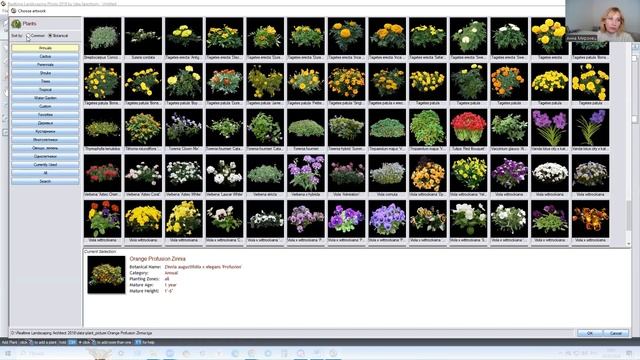Select the Verbena 'Lascar White' thumbnail
This screenshot has width=640, height=360.
(x=224, y=173)
